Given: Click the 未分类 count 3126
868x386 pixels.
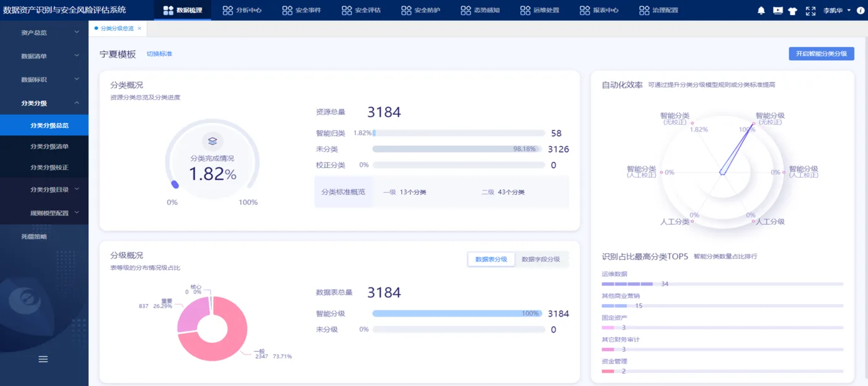Looking at the screenshot, I should (x=559, y=149).
